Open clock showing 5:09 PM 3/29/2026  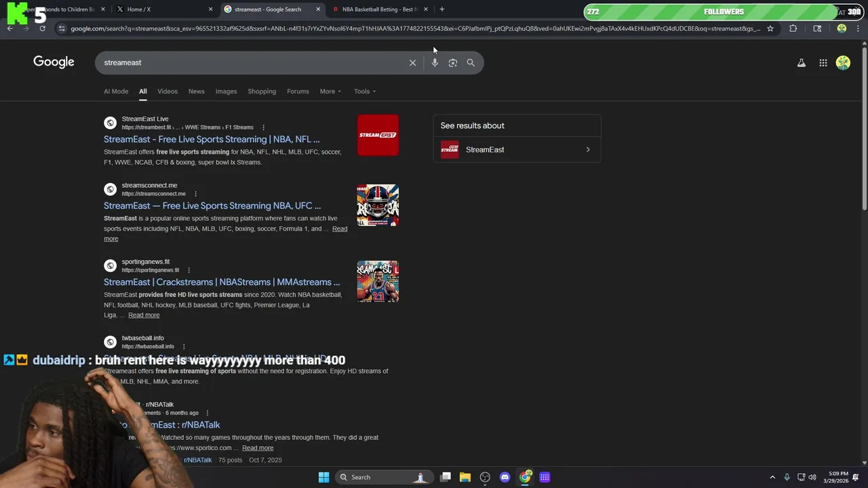pyautogui.click(x=837, y=477)
